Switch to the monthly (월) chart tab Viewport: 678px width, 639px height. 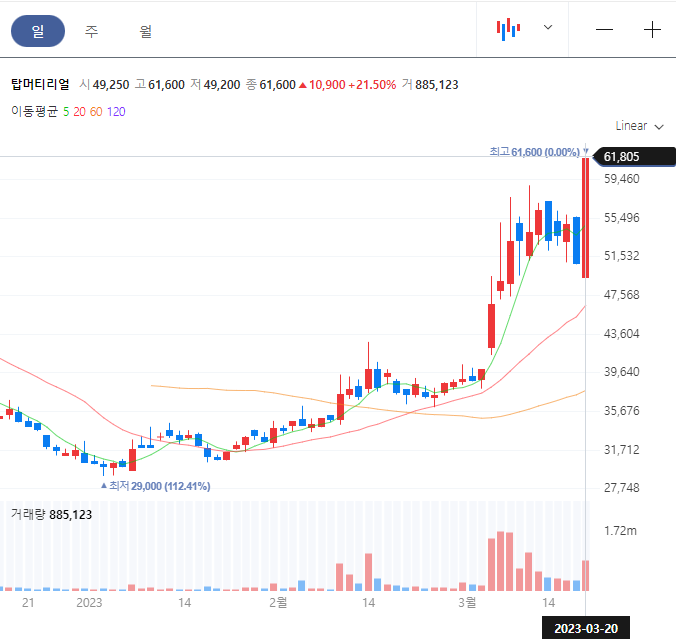pyautogui.click(x=146, y=31)
